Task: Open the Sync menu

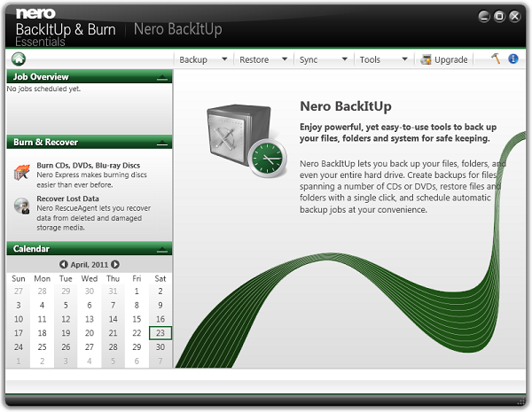Action: pos(309,59)
